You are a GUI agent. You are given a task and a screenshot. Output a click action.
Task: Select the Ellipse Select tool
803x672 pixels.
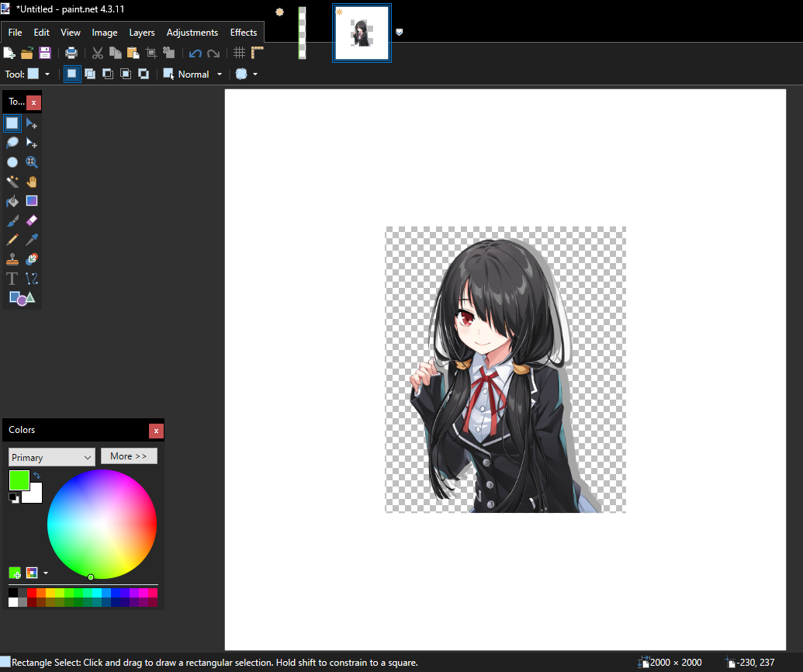click(12, 162)
